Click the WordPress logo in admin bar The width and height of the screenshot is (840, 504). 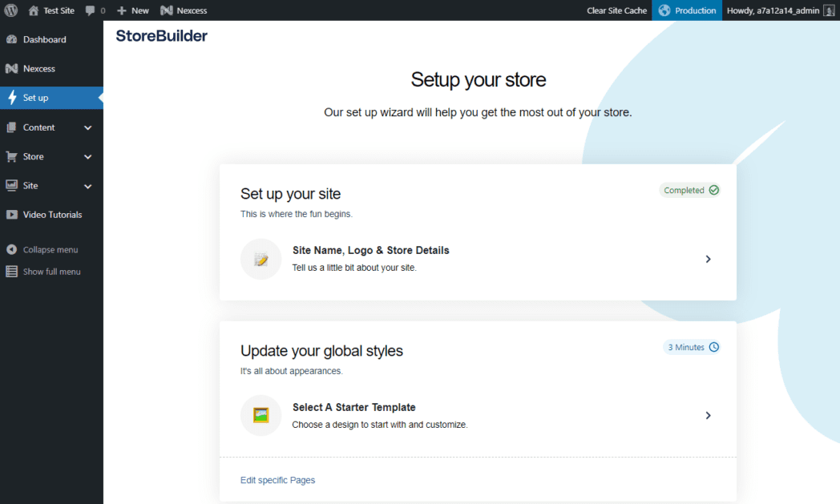point(10,10)
